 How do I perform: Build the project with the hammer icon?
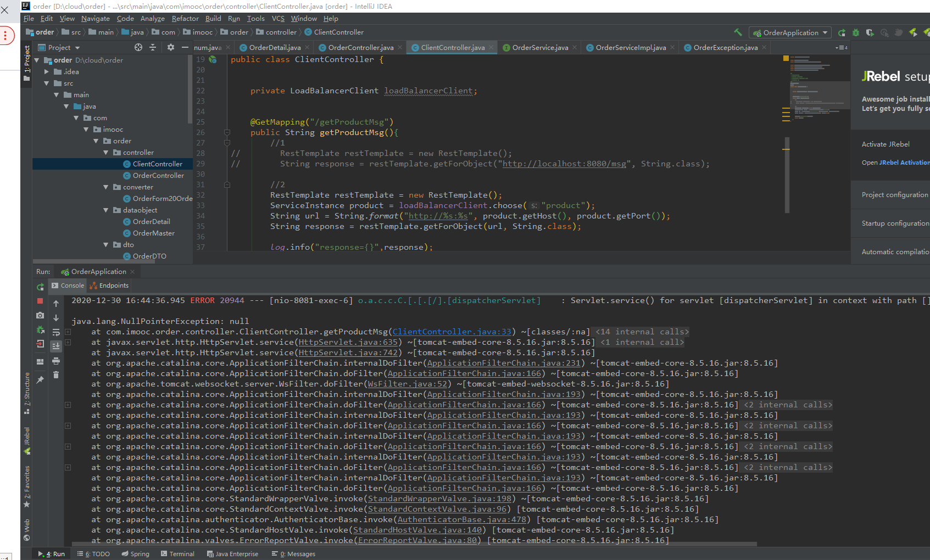[738, 32]
